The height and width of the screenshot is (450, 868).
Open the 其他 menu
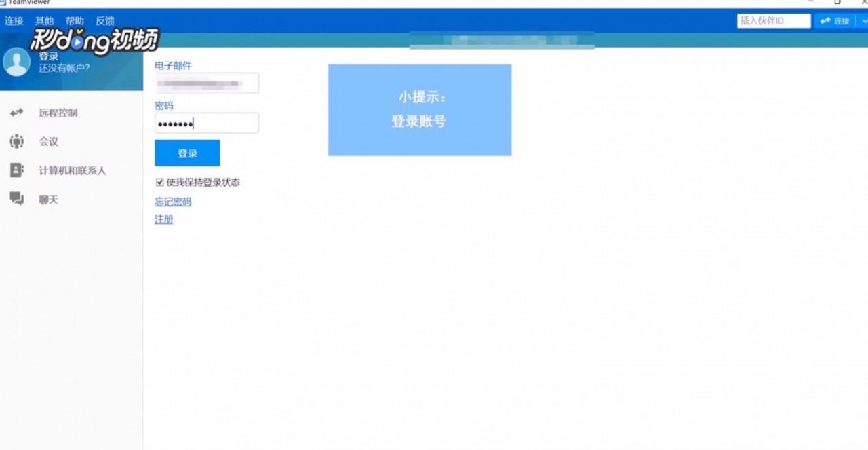[44, 20]
